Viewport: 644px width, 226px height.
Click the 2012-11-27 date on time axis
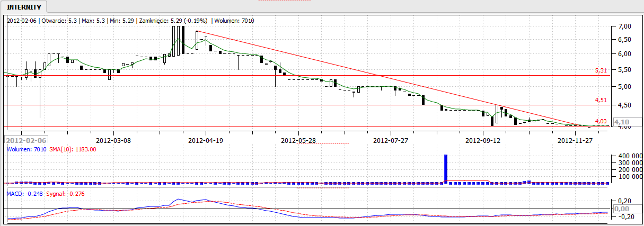575,140
